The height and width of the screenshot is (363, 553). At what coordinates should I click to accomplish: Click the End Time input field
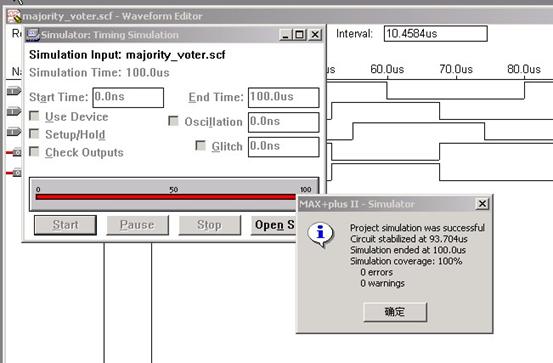pyautogui.click(x=284, y=97)
